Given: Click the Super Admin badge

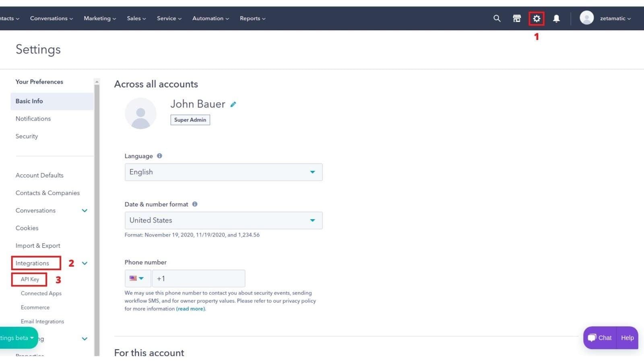Looking at the screenshot, I should (190, 120).
